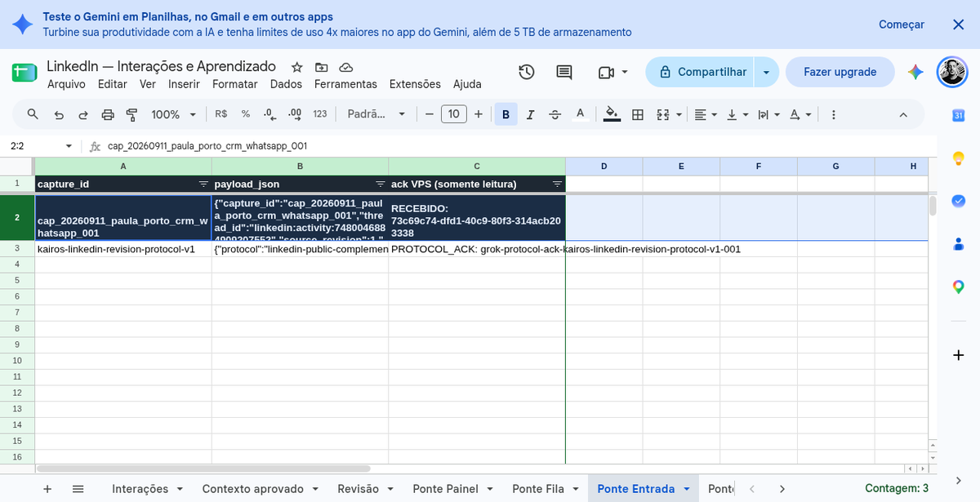Image resolution: width=980 pixels, height=502 pixels.
Task: Open text wrapping dropdown
Action: [x=768, y=114]
